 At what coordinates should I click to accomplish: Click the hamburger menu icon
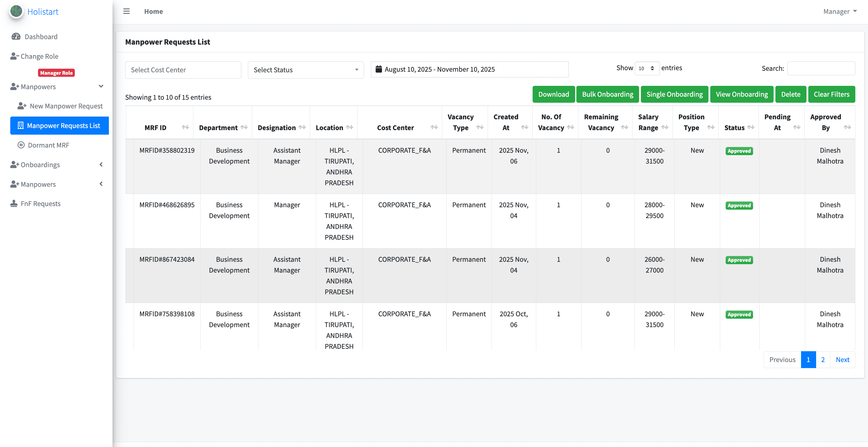[126, 11]
